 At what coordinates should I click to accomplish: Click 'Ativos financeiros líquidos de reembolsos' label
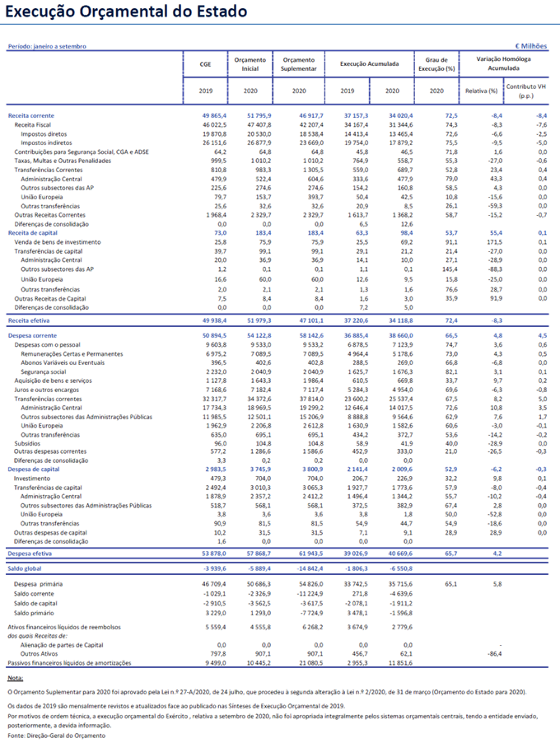coord(64,627)
